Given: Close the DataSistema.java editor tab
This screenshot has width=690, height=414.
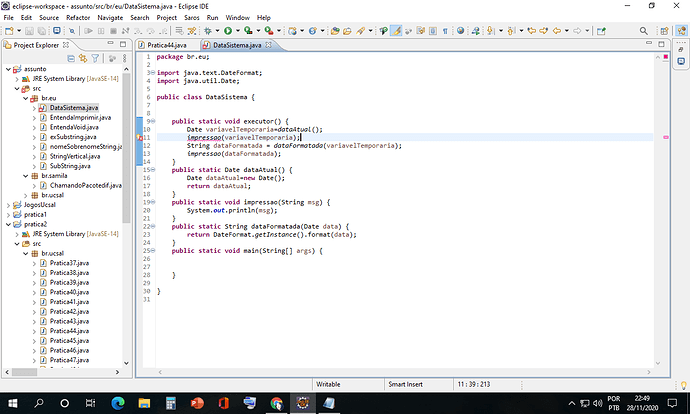Looking at the screenshot, I should (x=268, y=45).
